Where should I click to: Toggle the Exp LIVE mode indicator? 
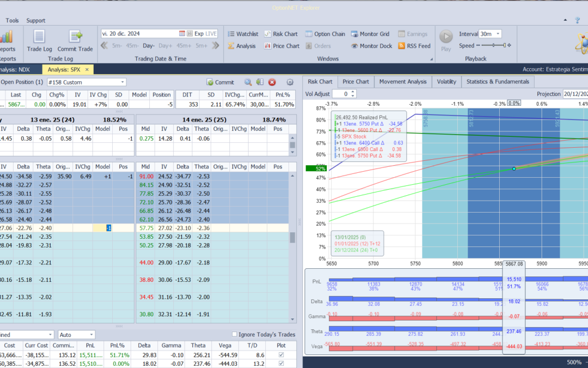[x=205, y=33]
